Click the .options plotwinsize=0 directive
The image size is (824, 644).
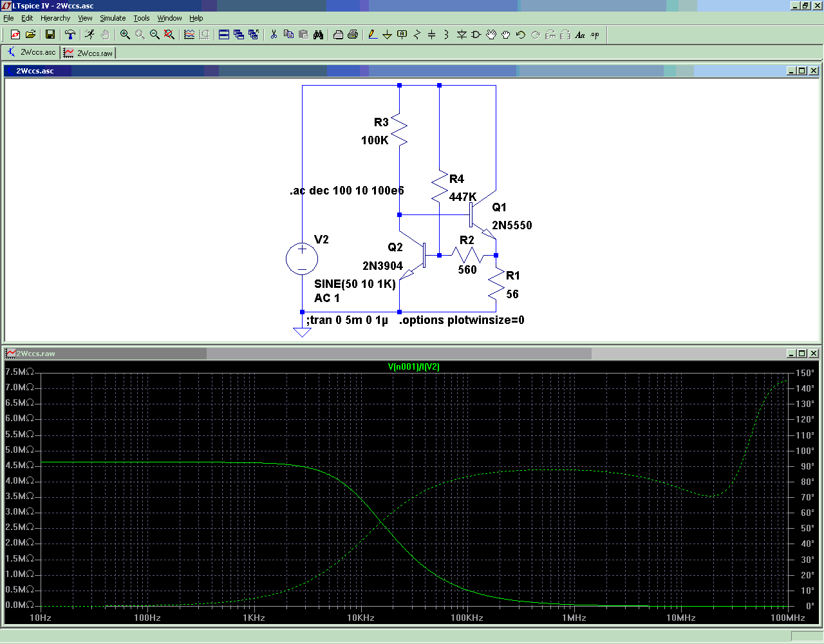pyautogui.click(x=462, y=320)
